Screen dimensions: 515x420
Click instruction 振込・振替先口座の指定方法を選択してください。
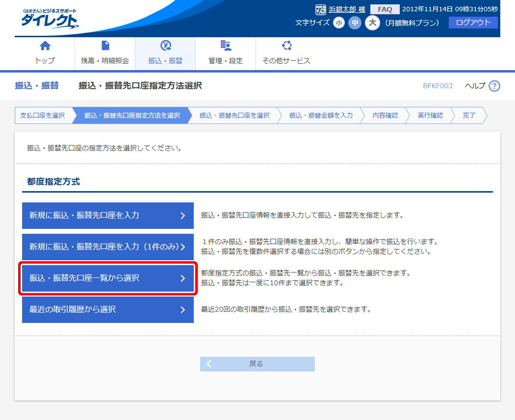point(104,148)
